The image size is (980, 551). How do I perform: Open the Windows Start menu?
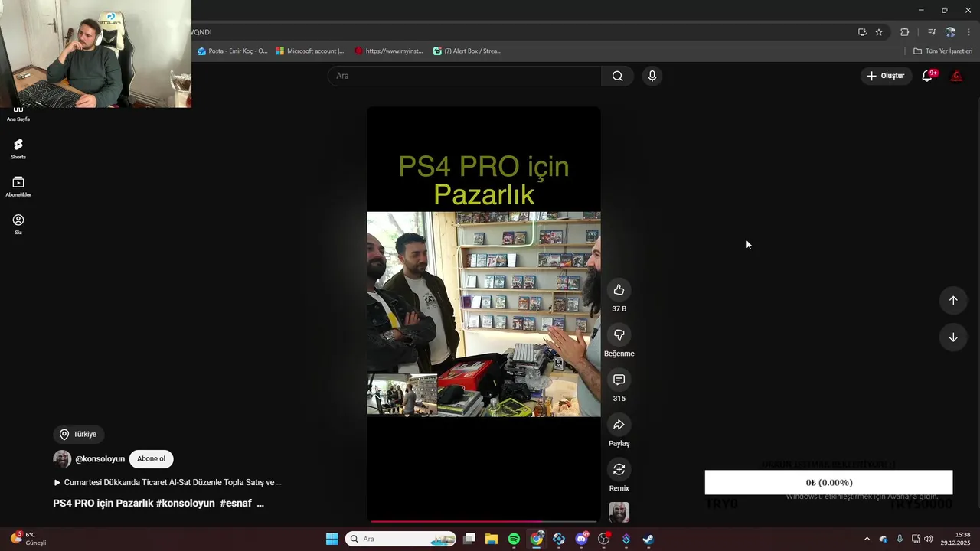[332, 539]
